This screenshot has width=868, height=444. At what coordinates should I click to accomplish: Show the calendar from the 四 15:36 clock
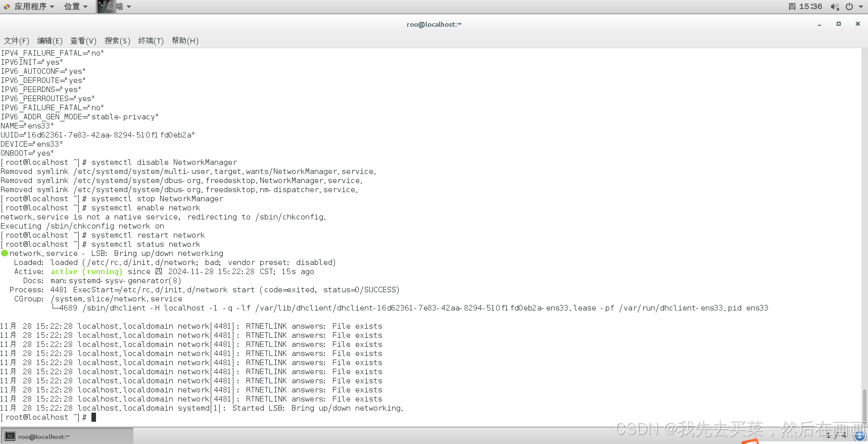(x=805, y=7)
